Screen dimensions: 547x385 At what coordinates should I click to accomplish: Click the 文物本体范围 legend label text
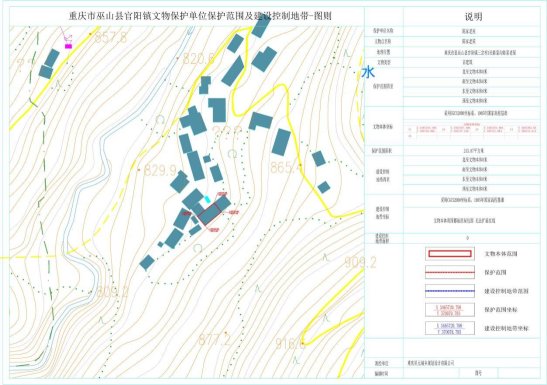click(501, 254)
